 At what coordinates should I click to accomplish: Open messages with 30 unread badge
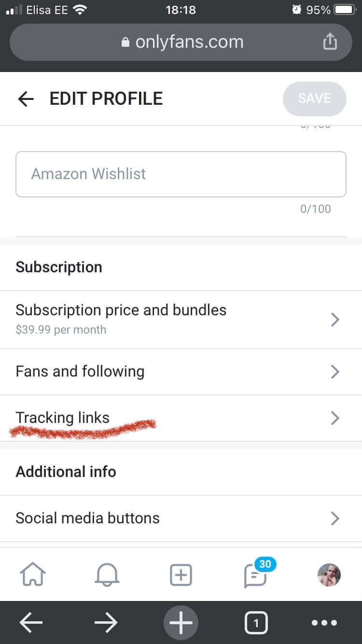pyautogui.click(x=256, y=575)
